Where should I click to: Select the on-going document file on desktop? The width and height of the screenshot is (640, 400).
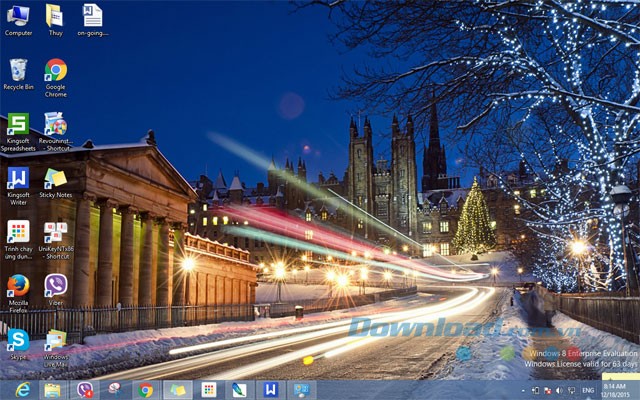click(92, 16)
